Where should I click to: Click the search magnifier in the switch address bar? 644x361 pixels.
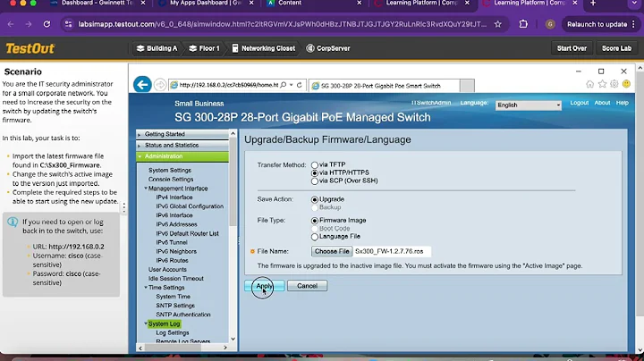(x=284, y=85)
